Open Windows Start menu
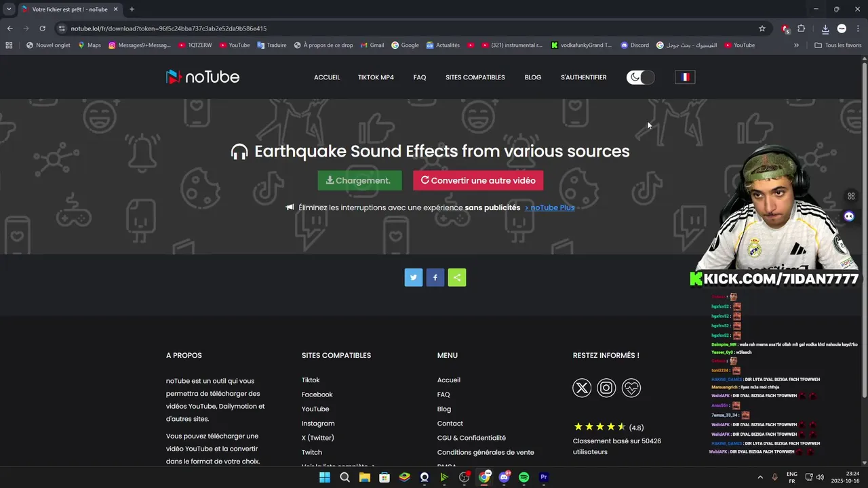The height and width of the screenshot is (488, 868). click(325, 477)
